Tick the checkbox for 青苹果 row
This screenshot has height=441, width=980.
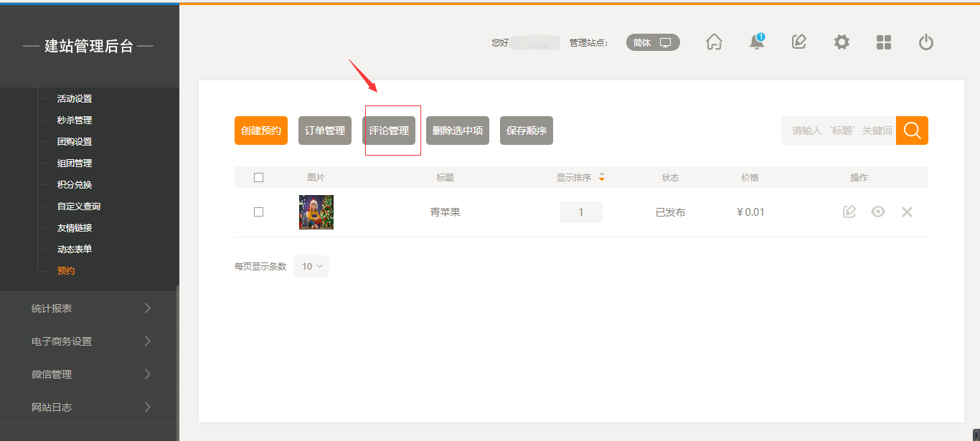(259, 212)
